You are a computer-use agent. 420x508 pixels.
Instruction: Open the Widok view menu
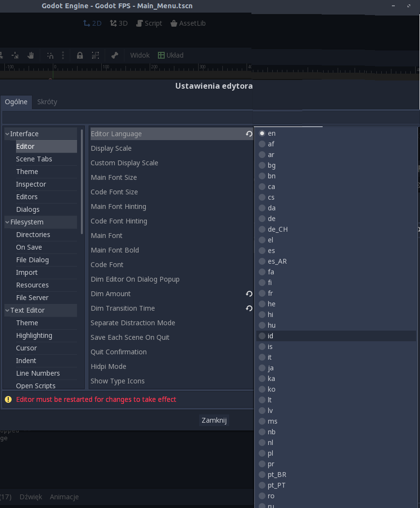pos(140,55)
